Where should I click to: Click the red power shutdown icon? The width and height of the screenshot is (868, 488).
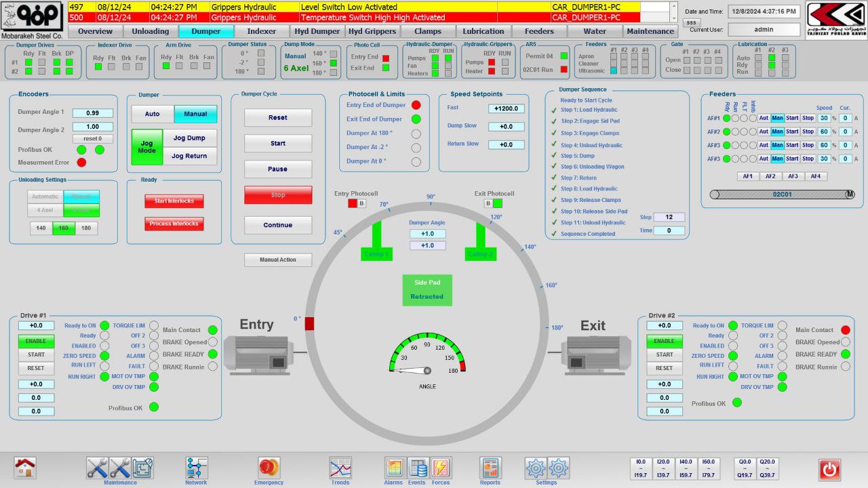[829, 469]
